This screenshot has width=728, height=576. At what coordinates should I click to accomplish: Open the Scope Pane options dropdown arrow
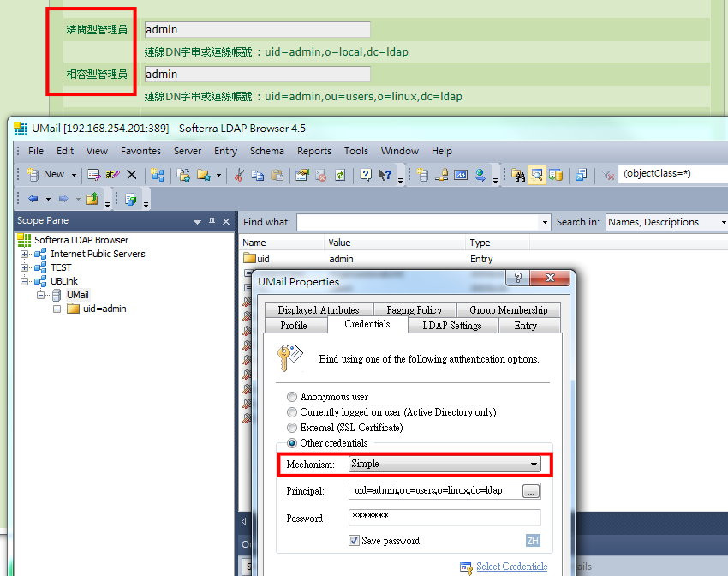(197, 222)
